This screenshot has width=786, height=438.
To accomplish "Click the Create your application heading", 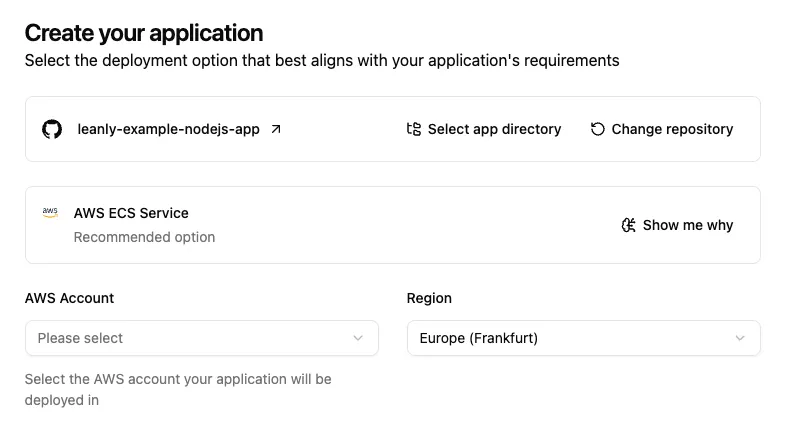I will (x=144, y=33).
